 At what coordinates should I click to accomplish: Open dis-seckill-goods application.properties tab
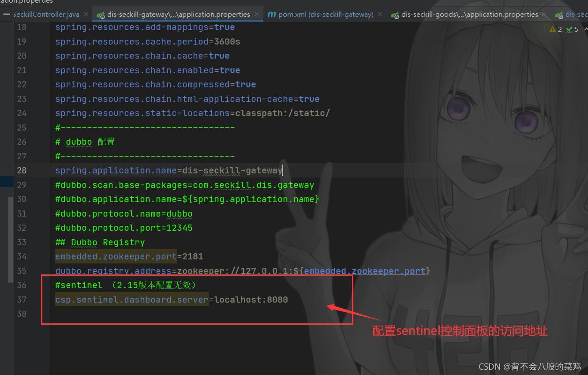[470, 15]
